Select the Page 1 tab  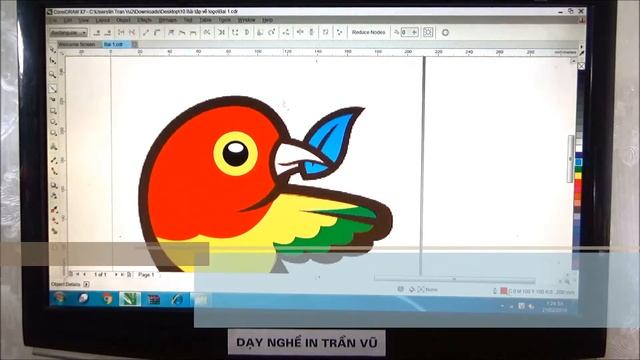coord(146,275)
